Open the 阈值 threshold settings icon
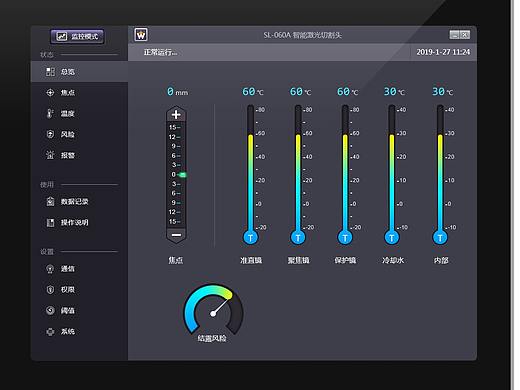Viewport: 520px width, 390px height. point(50,310)
